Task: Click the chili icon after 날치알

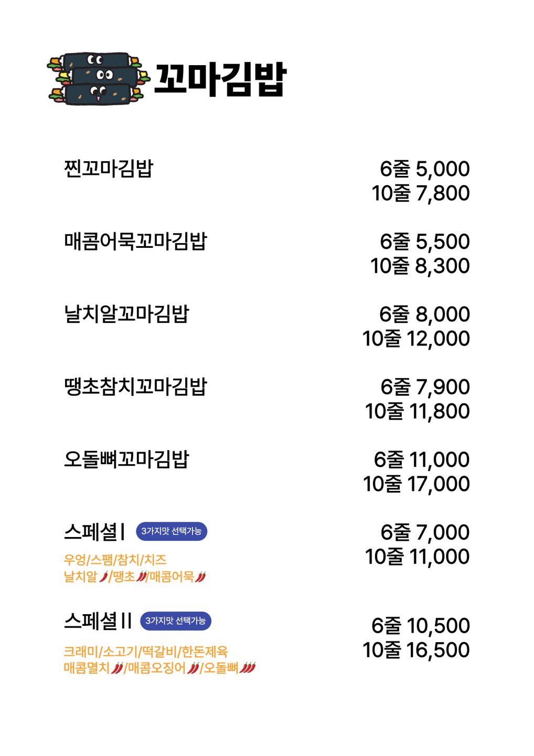Action: pyautogui.click(x=104, y=577)
